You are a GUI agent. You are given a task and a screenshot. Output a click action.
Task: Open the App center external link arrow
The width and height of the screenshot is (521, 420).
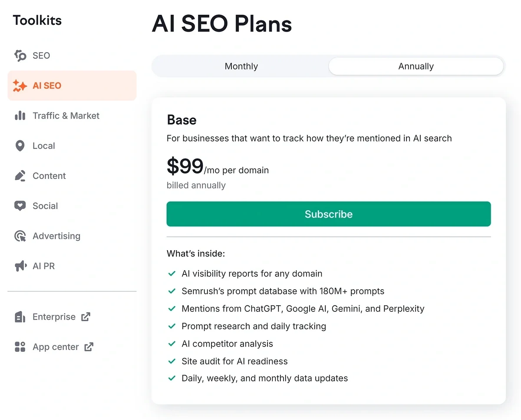(x=89, y=347)
